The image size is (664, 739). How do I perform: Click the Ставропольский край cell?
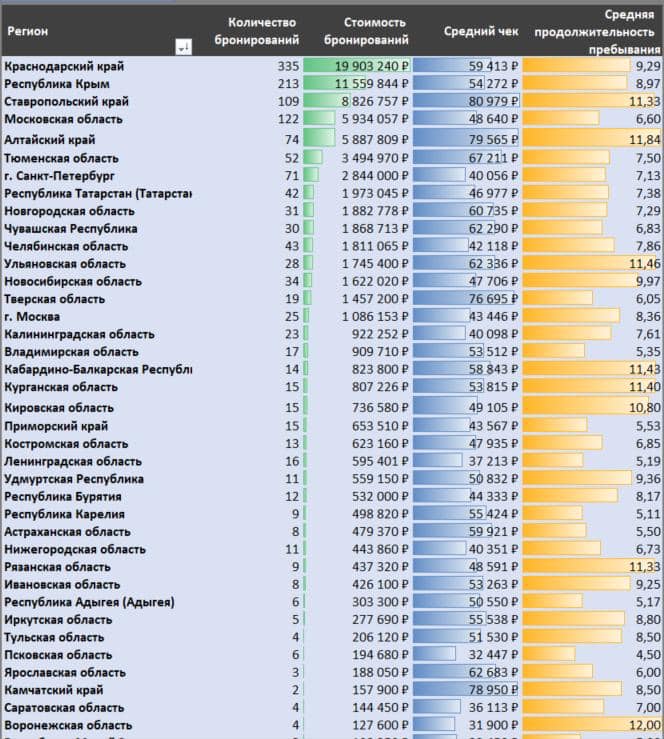tap(66, 101)
